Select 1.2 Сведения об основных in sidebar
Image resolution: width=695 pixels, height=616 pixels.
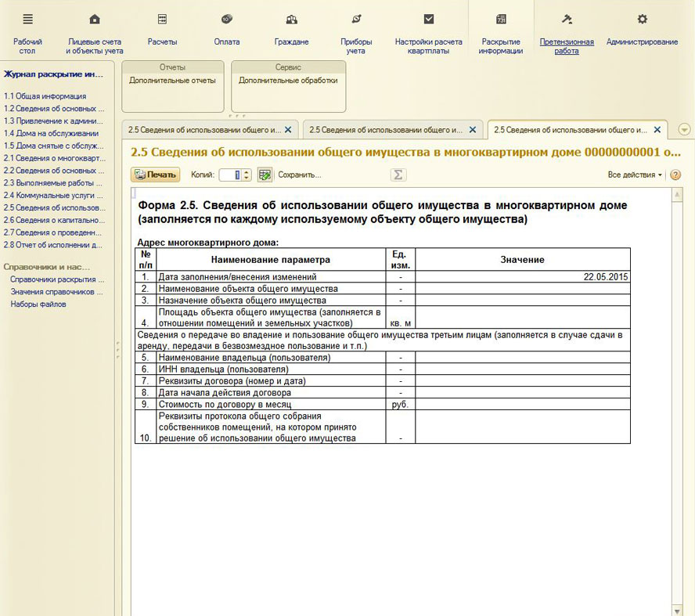click(54, 109)
